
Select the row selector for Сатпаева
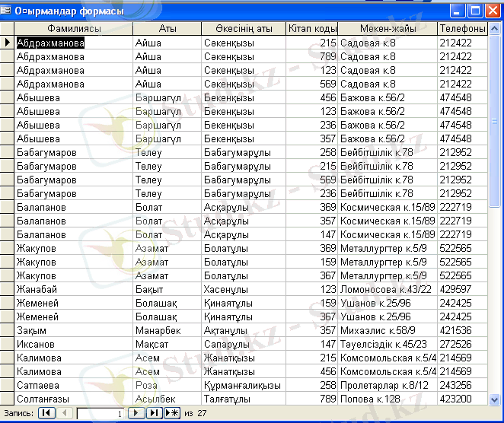(8, 386)
